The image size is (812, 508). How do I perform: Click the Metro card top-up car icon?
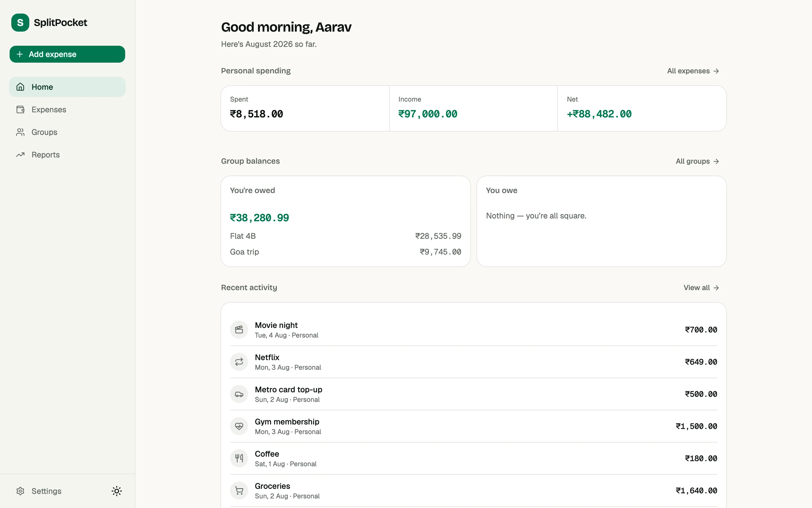point(239,394)
